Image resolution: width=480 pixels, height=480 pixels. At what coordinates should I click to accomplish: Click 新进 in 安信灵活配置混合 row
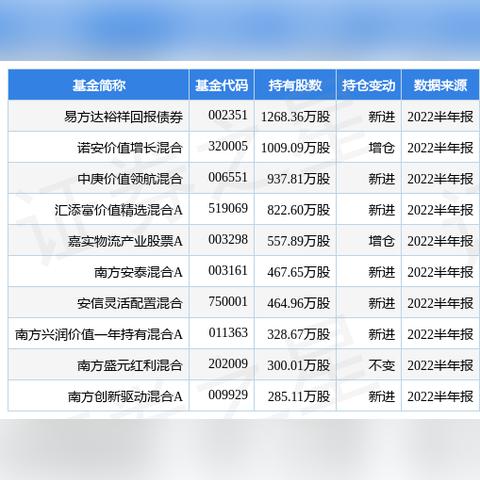tap(382, 303)
